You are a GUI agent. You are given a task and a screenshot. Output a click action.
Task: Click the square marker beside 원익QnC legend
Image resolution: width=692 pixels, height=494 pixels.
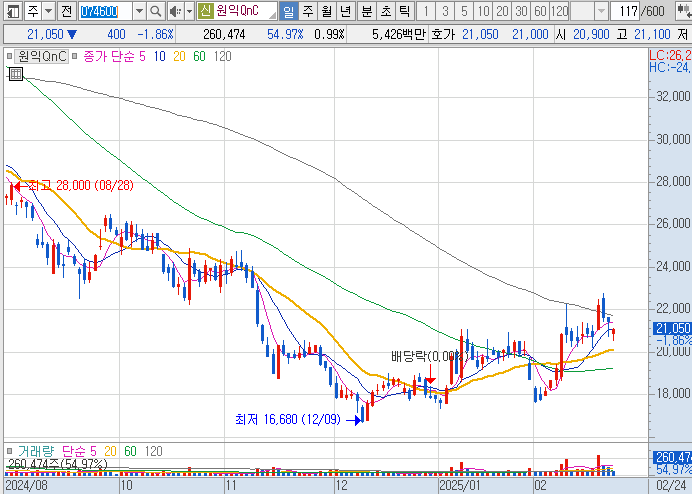point(9,56)
